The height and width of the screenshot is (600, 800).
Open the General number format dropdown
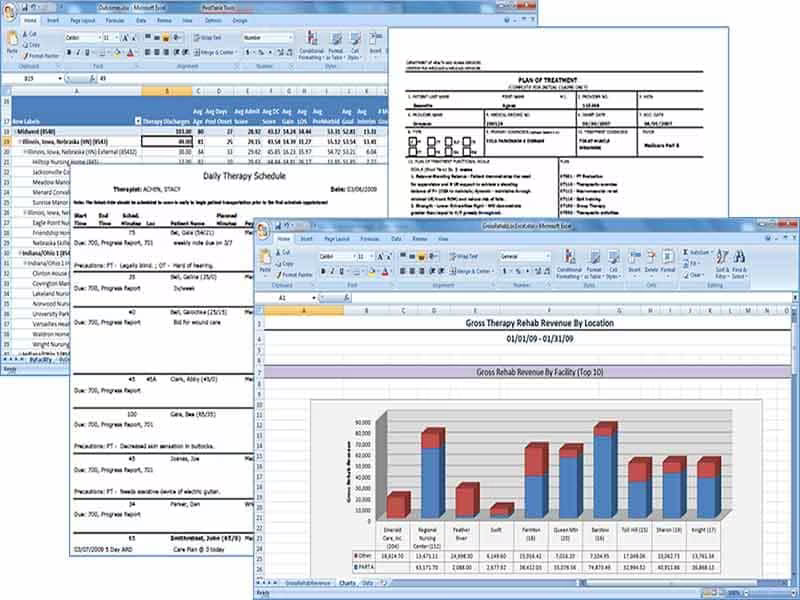click(547, 256)
